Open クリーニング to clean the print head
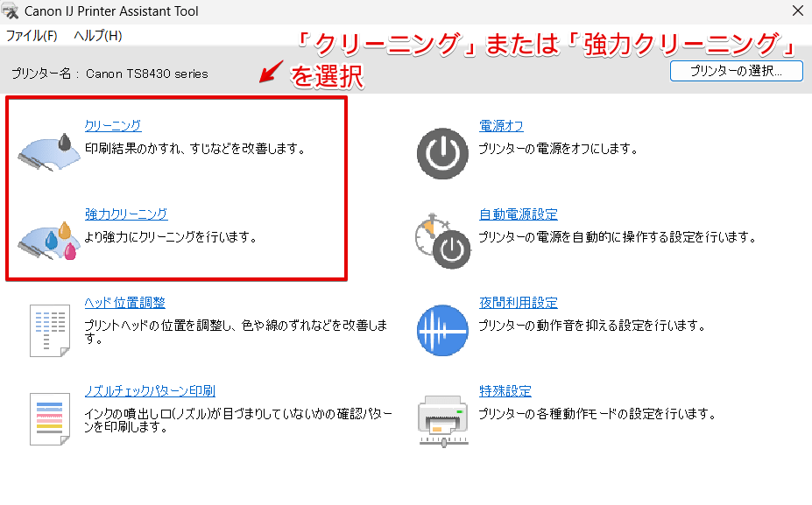This screenshot has height=505, width=812. click(112, 124)
